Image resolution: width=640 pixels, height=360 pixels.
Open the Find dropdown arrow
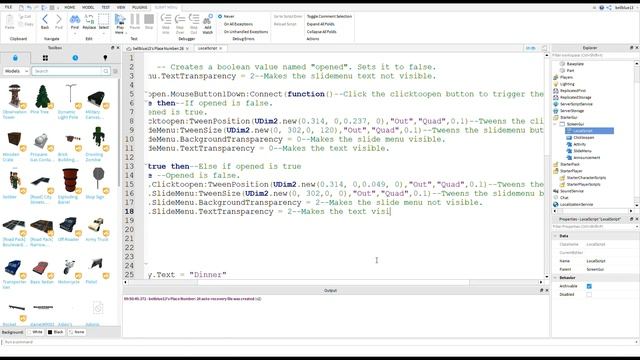pos(75,33)
